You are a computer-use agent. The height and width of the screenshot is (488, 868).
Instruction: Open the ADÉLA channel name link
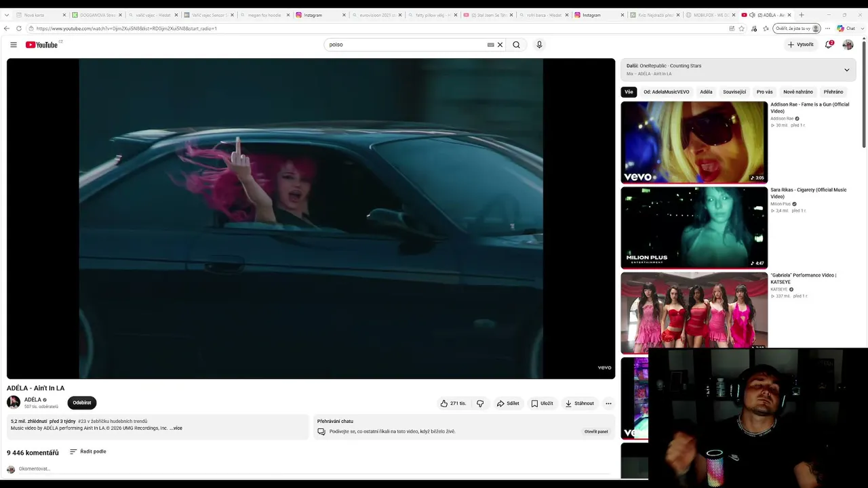(33, 400)
